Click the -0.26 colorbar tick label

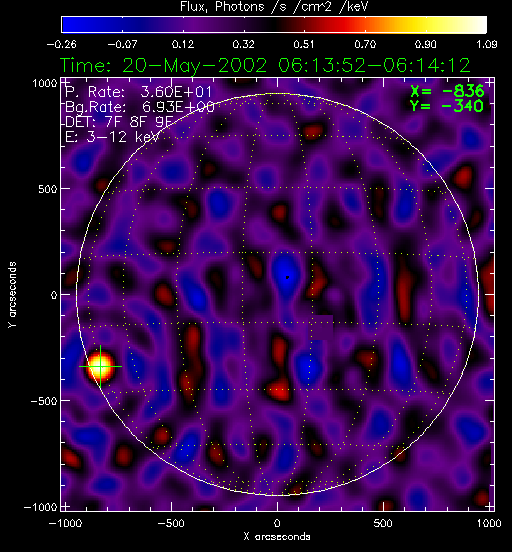pyautogui.click(x=62, y=44)
